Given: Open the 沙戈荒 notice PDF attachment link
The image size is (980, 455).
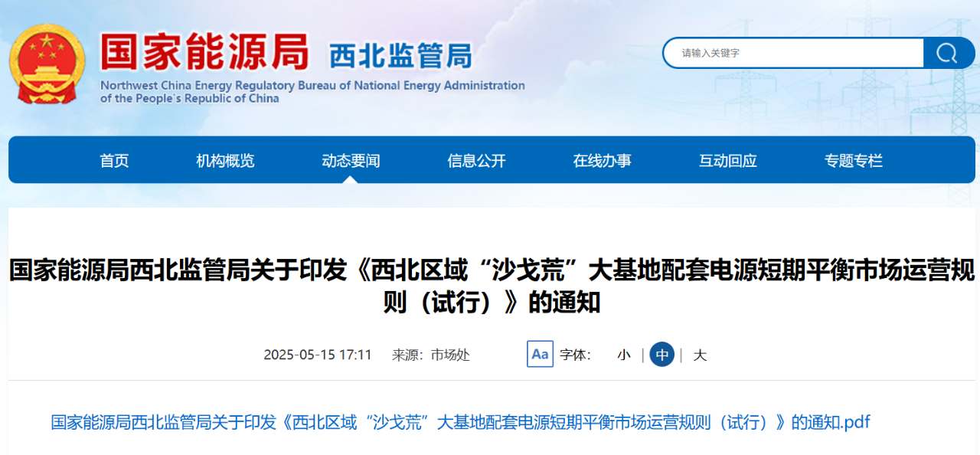Looking at the screenshot, I should click(x=460, y=422).
